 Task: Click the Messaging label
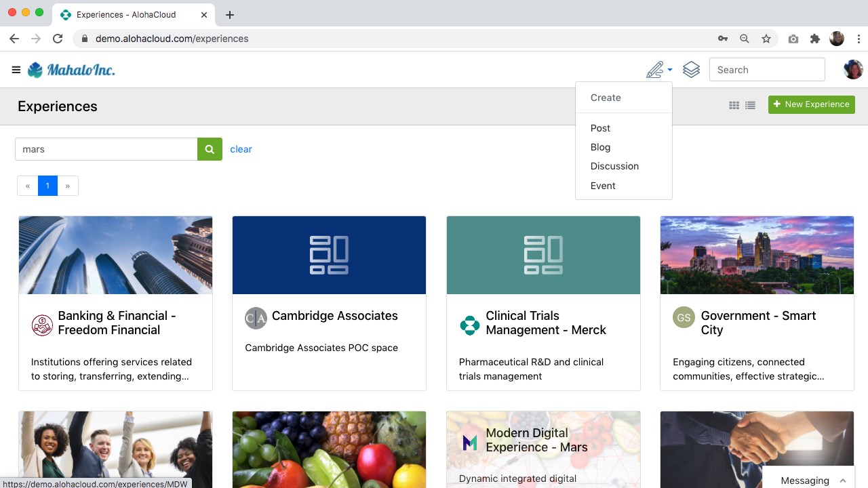[x=805, y=481]
